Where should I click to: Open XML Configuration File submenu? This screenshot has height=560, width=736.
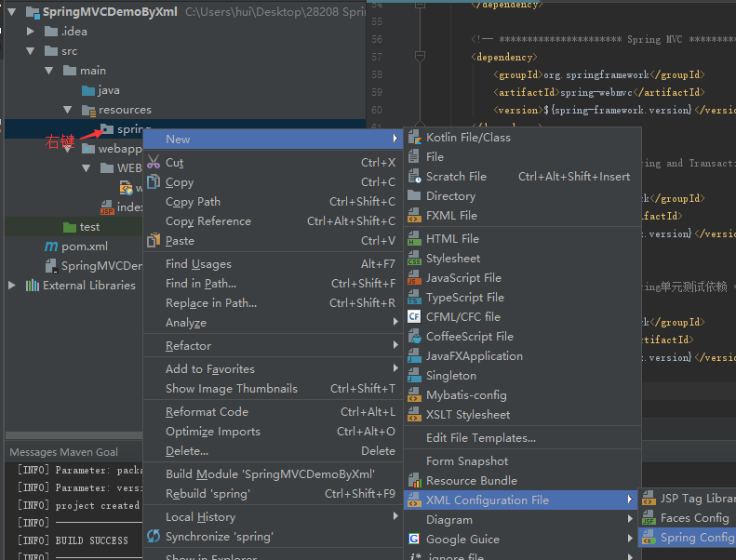(520, 500)
